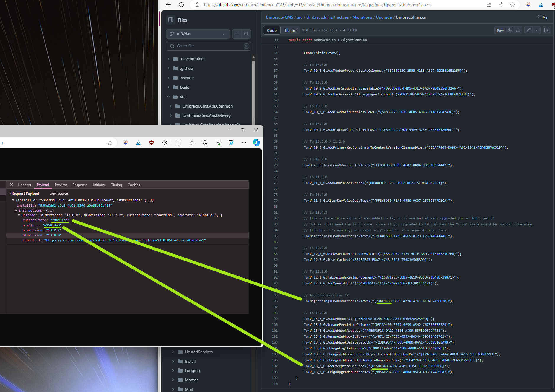Click the GitHub URL address bar
Image resolution: width=555 pixels, height=392 pixels.
pyautogui.click(x=317, y=5)
